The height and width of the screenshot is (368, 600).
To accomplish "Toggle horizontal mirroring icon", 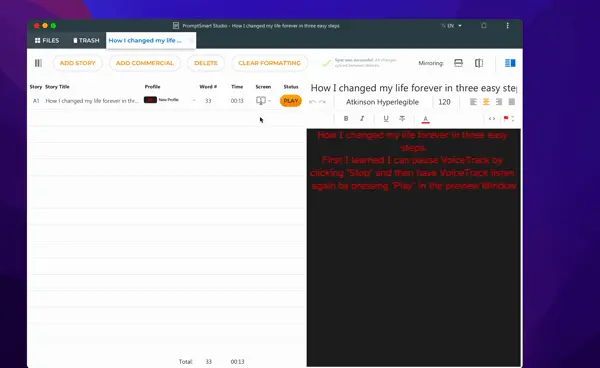I will pos(458,63).
